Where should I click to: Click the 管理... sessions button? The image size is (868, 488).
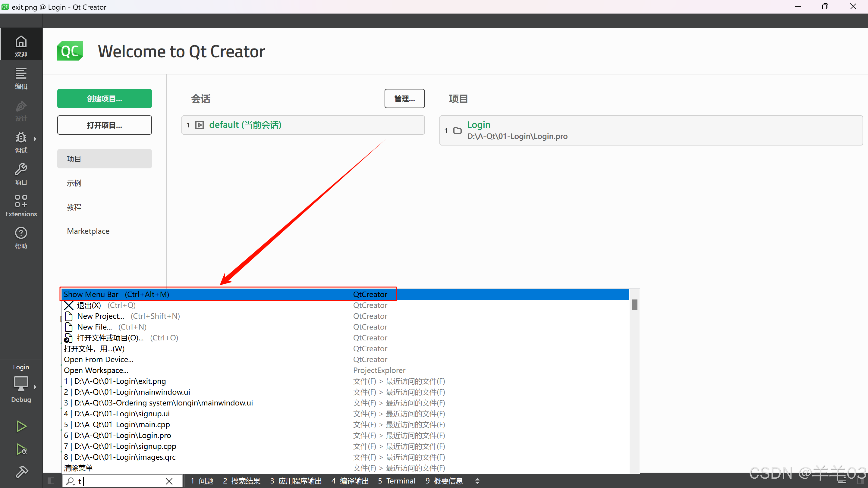(404, 99)
